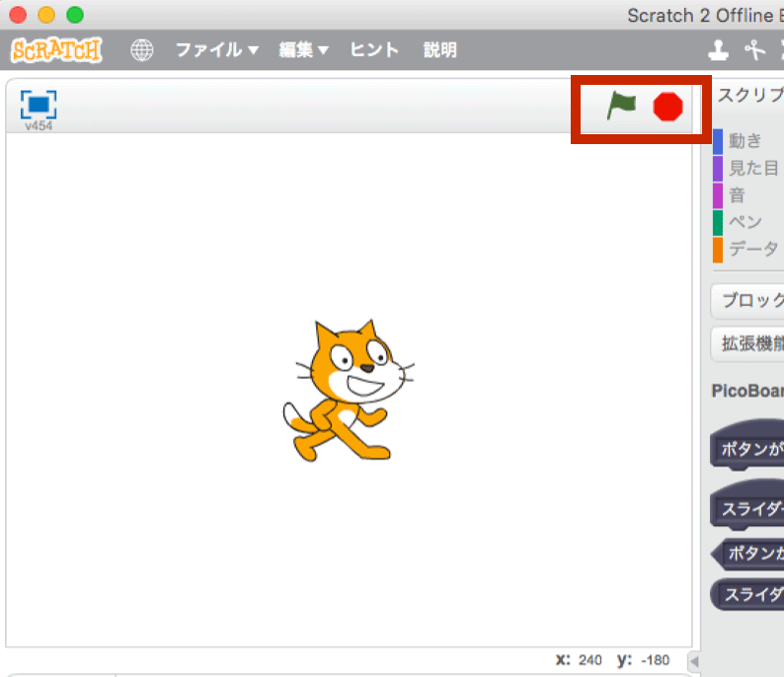
Task: Click the v454 version label
Action: (x=39, y=126)
